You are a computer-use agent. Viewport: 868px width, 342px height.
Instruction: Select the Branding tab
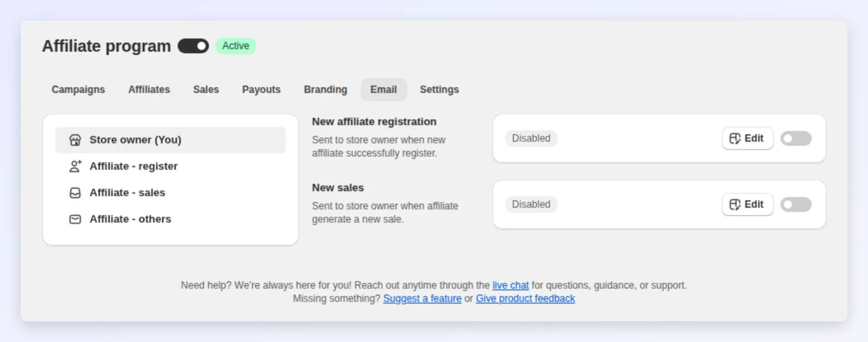(326, 89)
